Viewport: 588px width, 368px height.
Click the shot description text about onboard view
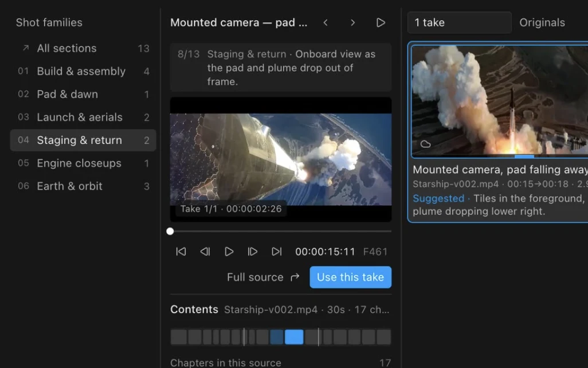point(291,68)
